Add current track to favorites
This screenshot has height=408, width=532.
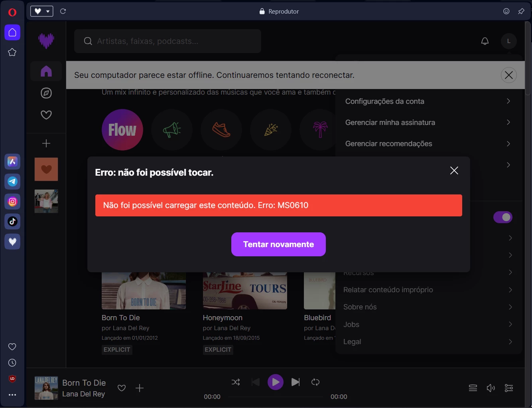[122, 388]
